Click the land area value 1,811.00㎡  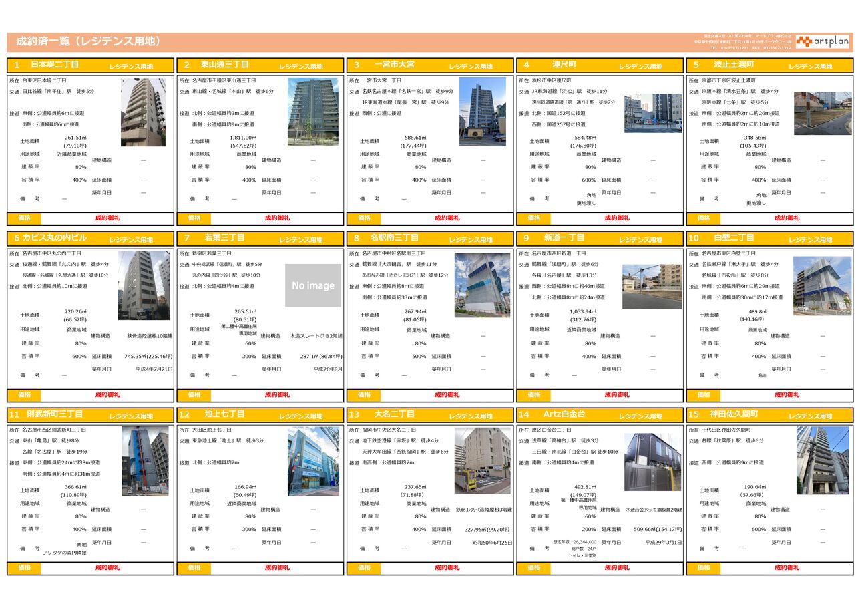[244, 138]
